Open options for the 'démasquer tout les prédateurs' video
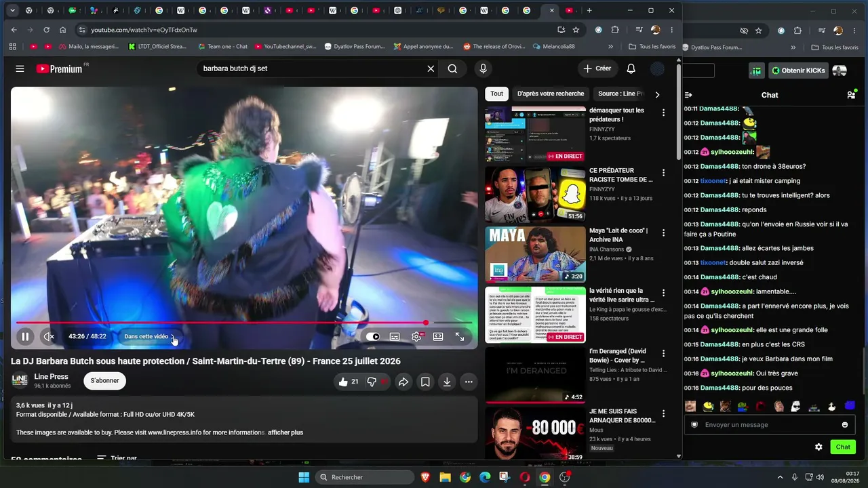The image size is (868, 488). pos(664,113)
